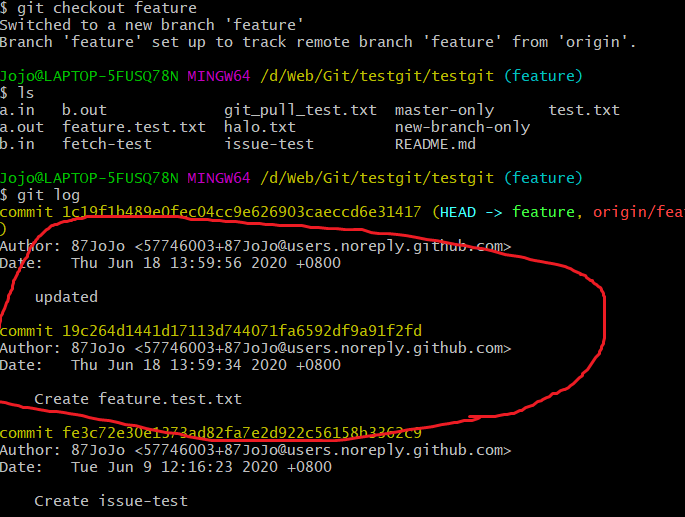Viewport: 685px width, 517px height.
Task: Click Jojo@LAPTOP-5FUSQ78N in the prompt above ls
Action: click(89, 76)
